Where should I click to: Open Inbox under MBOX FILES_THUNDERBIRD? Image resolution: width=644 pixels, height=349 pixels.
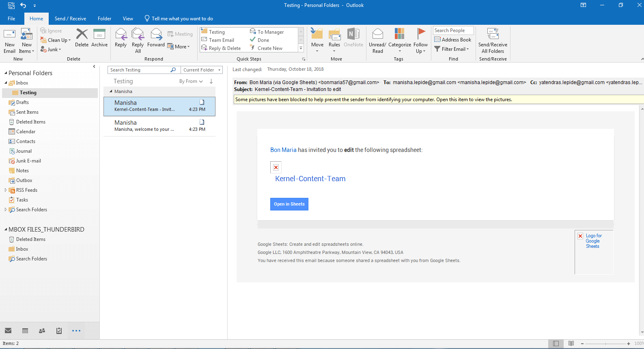click(x=22, y=249)
